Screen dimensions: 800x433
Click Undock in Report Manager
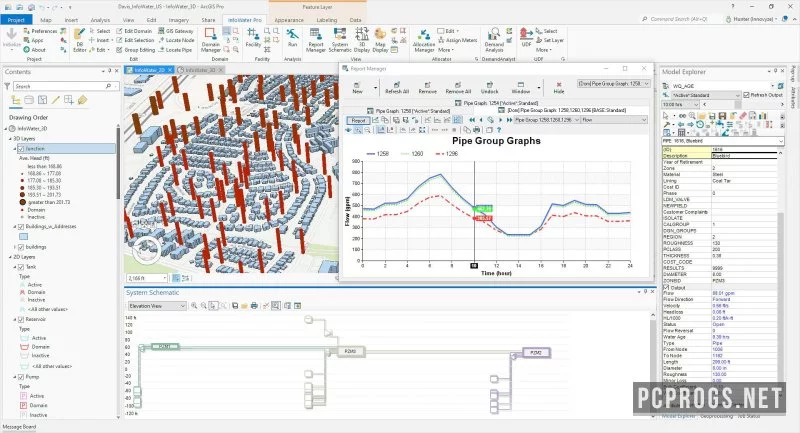click(x=489, y=87)
